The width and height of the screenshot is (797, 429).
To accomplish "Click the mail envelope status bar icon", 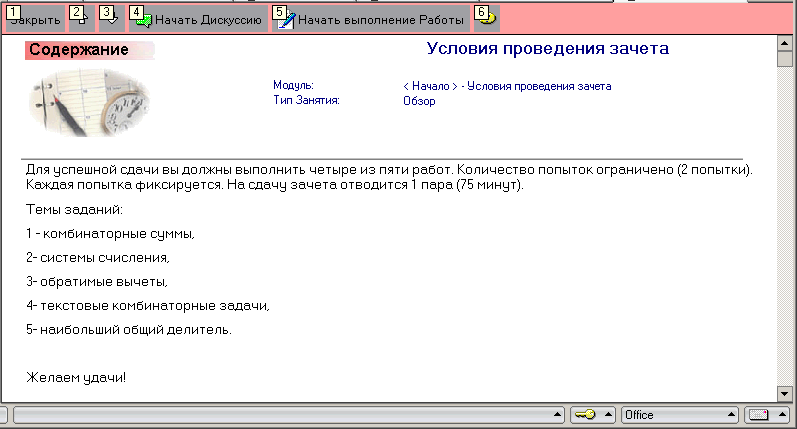I will pos(758,415).
